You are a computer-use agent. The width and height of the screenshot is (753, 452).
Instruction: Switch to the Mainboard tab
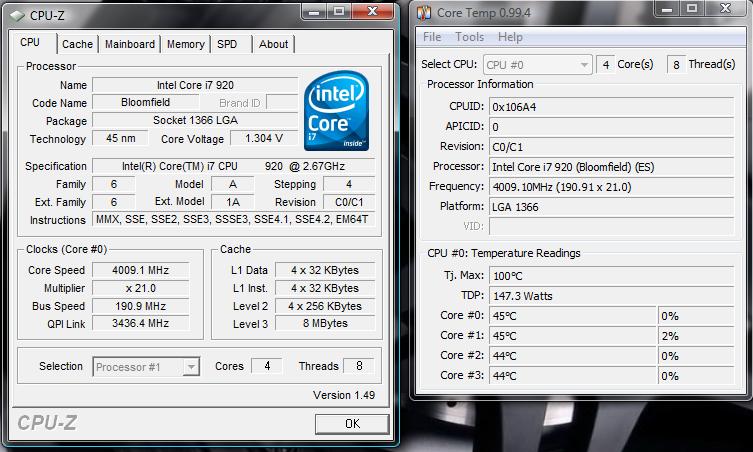tap(130, 44)
